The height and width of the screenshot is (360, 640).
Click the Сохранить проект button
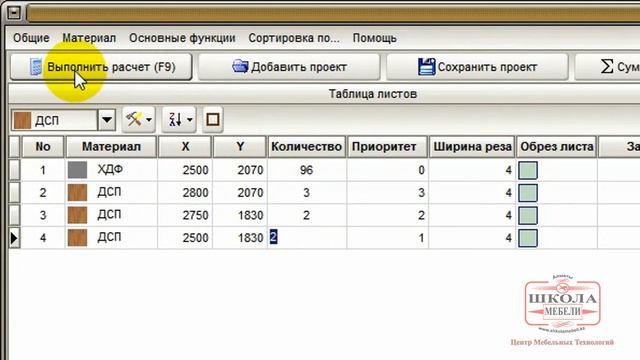click(477, 67)
